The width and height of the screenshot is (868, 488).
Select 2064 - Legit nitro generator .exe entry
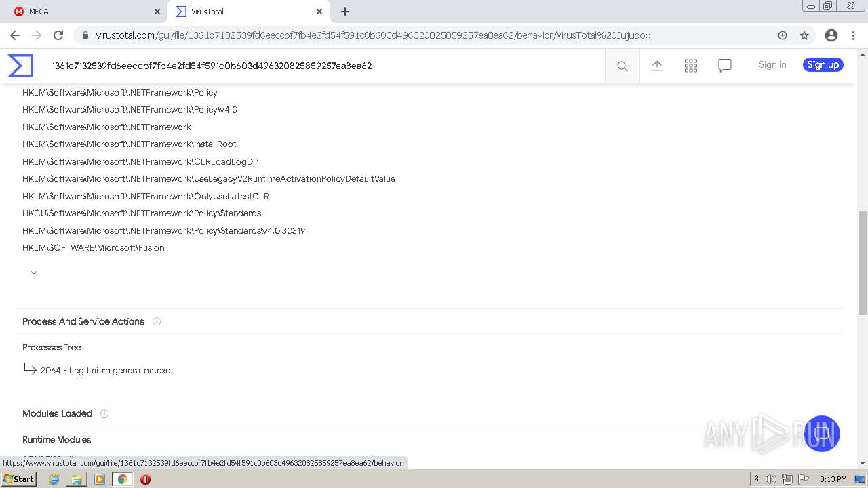105,371
